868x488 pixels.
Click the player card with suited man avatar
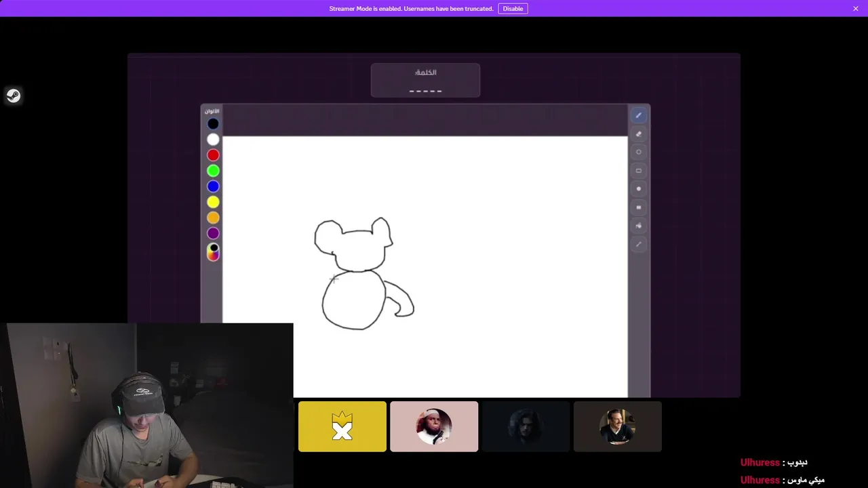tap(617, 426)
